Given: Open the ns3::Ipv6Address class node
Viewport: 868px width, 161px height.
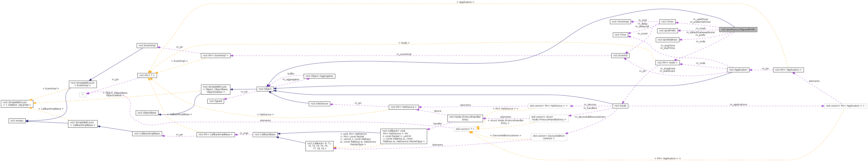Looking at the screenshot, I should (x=668, y=40).
